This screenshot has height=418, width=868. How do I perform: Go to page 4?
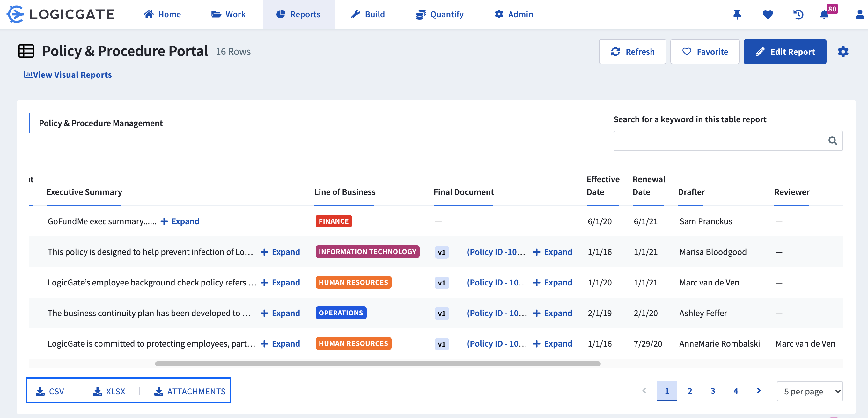tap(736, 391)
